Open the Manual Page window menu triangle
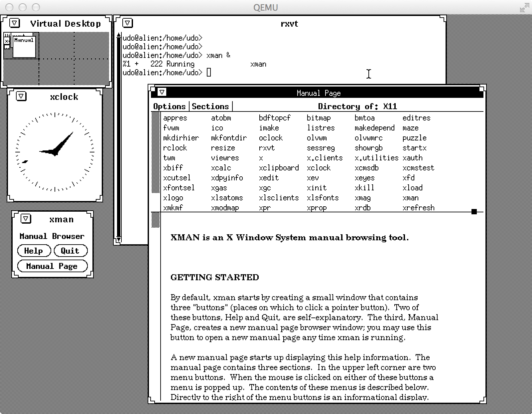532x414 pixels. [x=162, y=93]
